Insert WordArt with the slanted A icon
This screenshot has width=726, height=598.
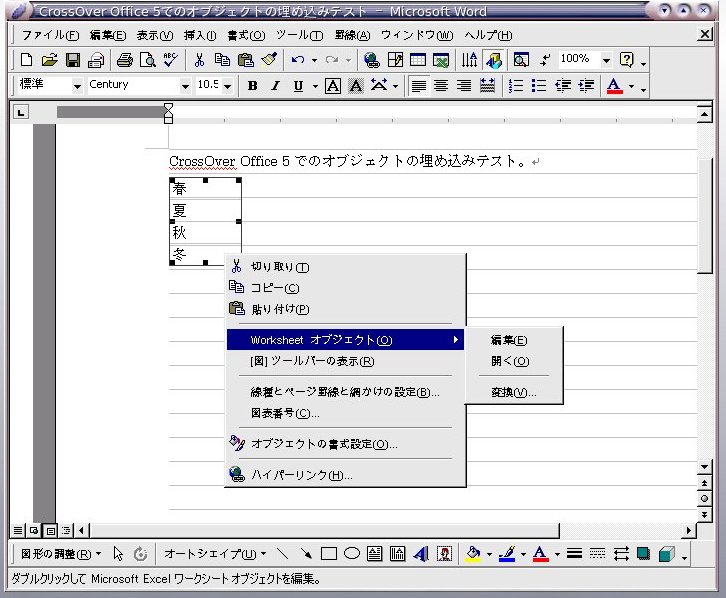point(421,554)
